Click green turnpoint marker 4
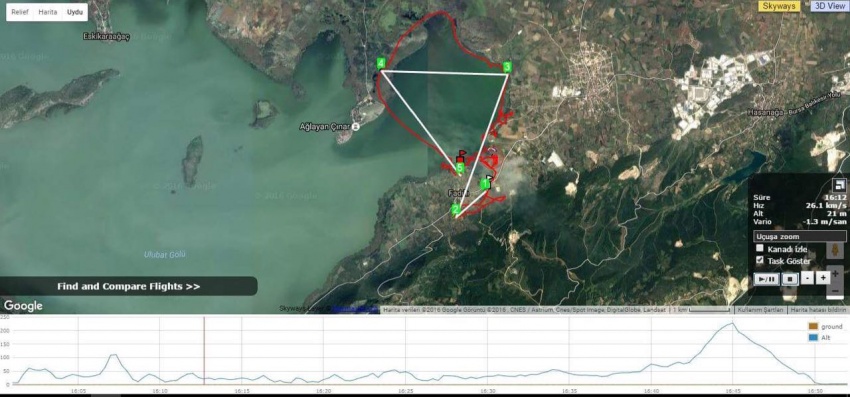 click(x=382, y=63)
